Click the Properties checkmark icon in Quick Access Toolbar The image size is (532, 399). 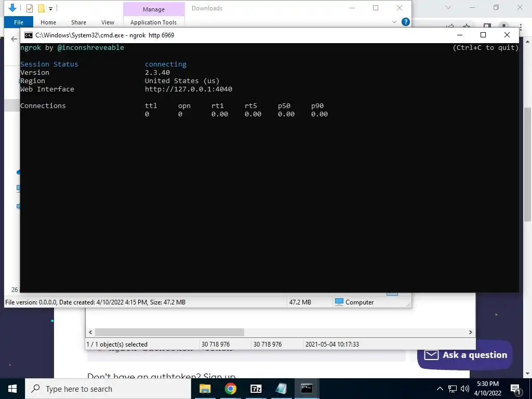point(30,8)
